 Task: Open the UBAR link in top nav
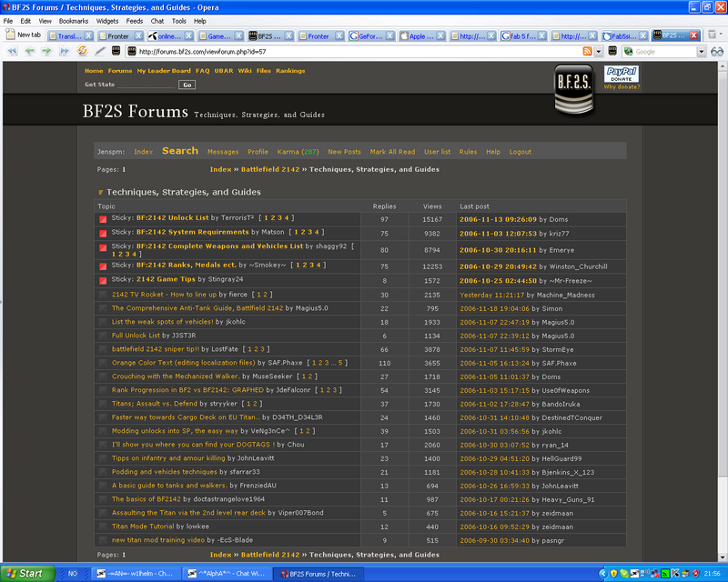(x=224, y=71)
